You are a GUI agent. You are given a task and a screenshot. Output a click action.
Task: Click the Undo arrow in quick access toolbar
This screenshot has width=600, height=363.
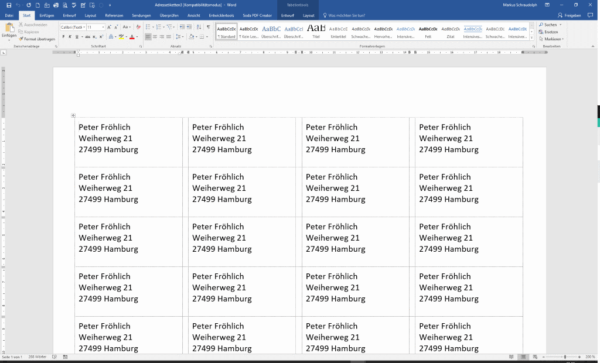point(18,5)
